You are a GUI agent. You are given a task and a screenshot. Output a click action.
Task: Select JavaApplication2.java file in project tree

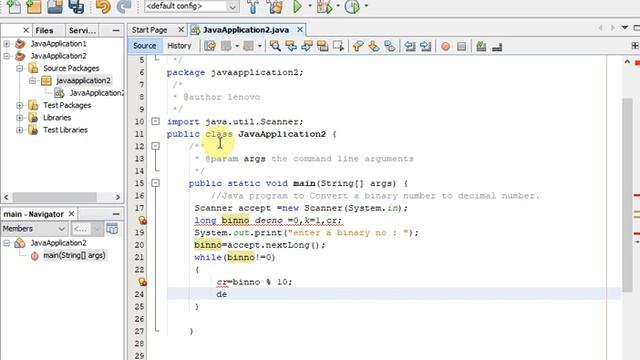click(96, 93)
